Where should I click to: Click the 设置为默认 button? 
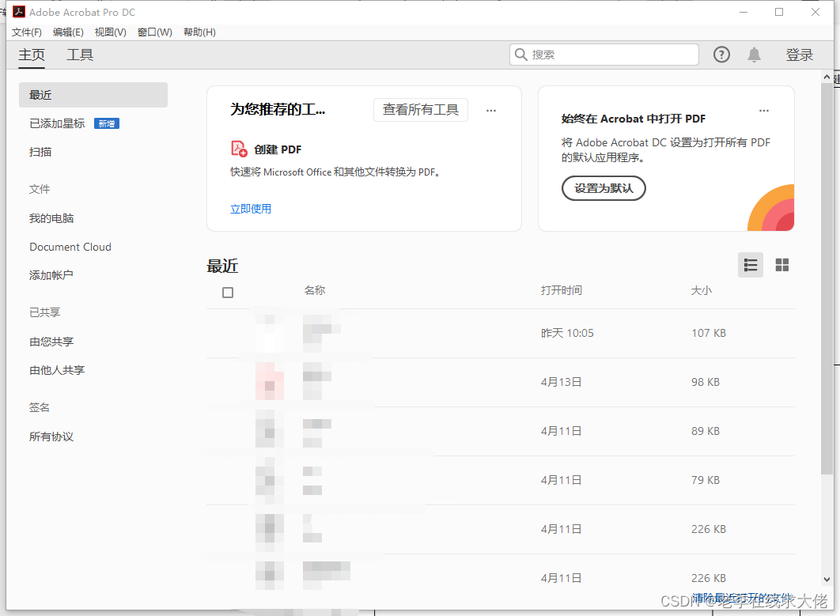pyautogui.click(x=604, y=188)
